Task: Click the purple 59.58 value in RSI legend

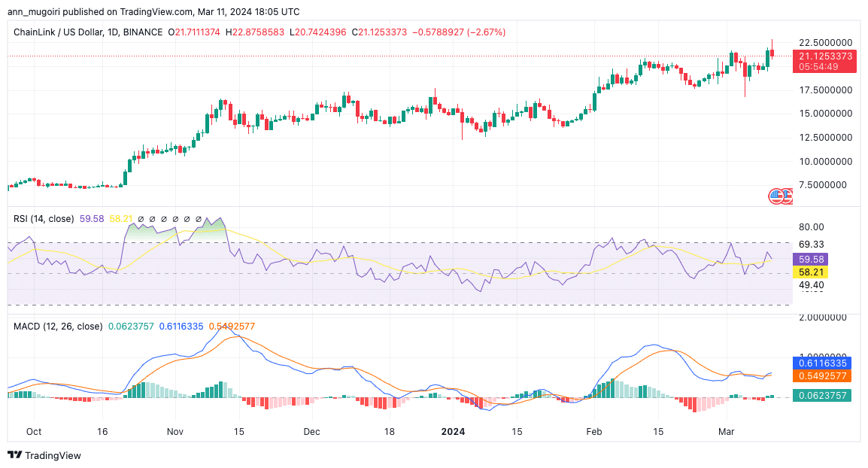Action: 91,219
